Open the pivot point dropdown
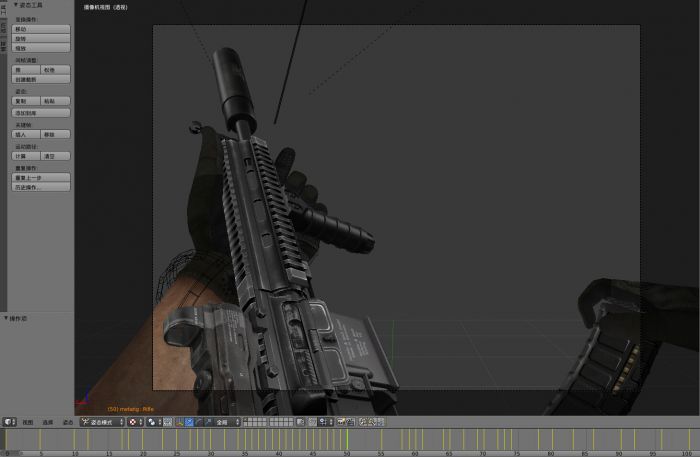The width and height of the screenshot is (700, 457). tap(154, 422)
